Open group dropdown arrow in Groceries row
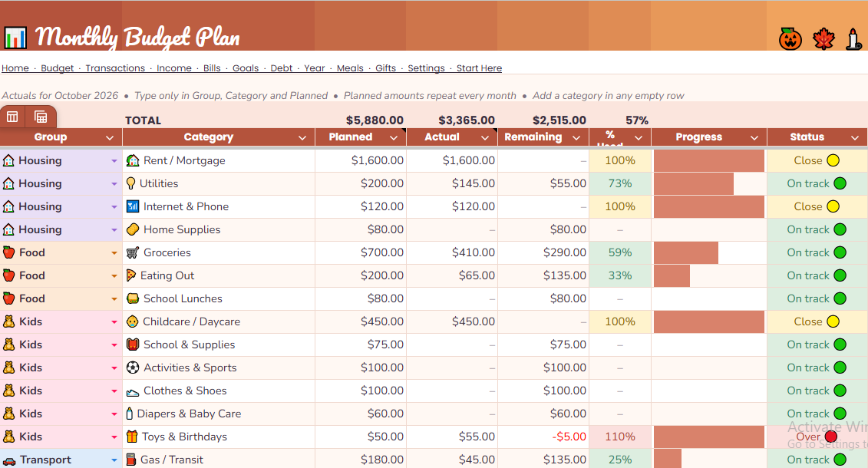Viewport: 868px width, 468px height. coord(114,253)
